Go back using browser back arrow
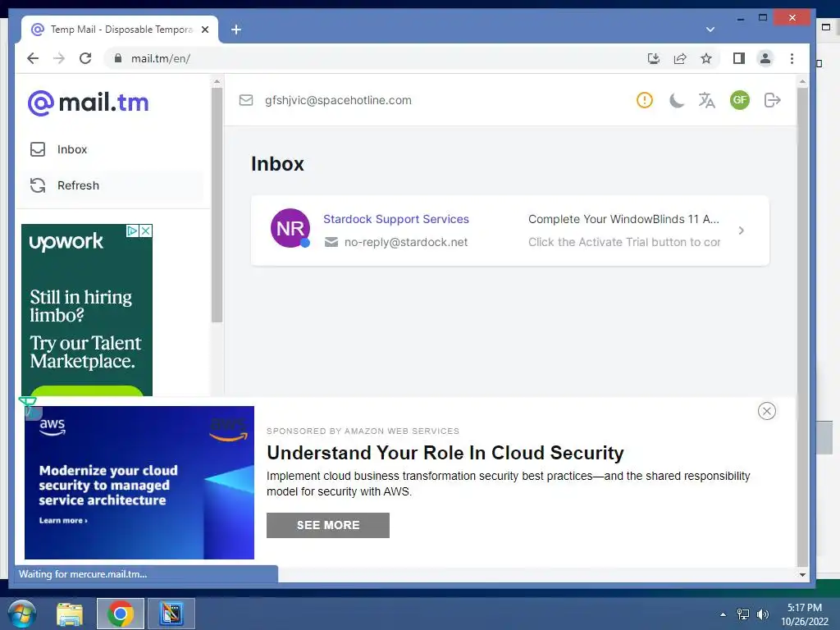Viewport: 840px width, 630px height. pyautogui.click(x=33, y=58)
